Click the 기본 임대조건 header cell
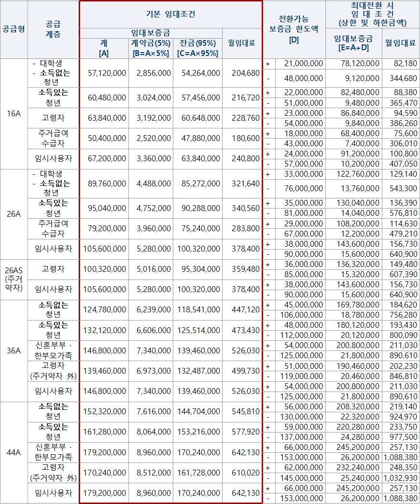Image resolution: width=420 pixels, height=504 pixels. (x=171, y=14)
